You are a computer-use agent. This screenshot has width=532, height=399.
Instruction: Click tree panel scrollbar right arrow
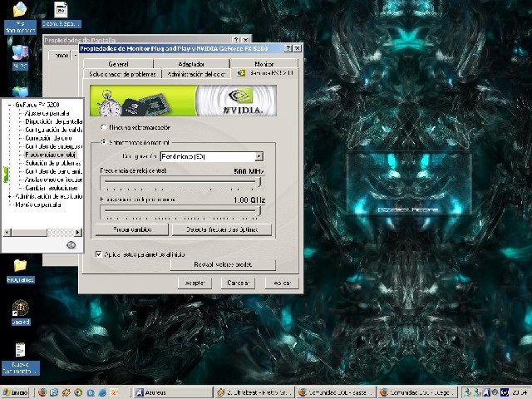pyautogui.click(x=78, y=233)
